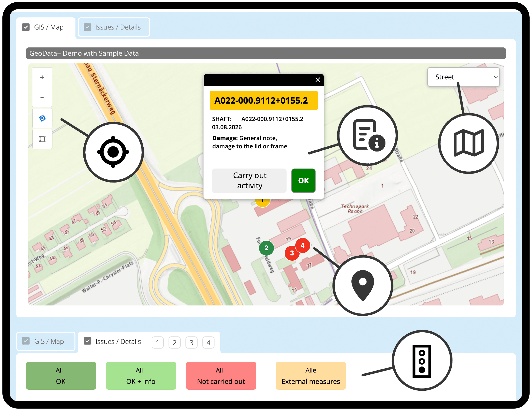
Task: Zoom in using the plus control
Action: (x=42, y=77)
